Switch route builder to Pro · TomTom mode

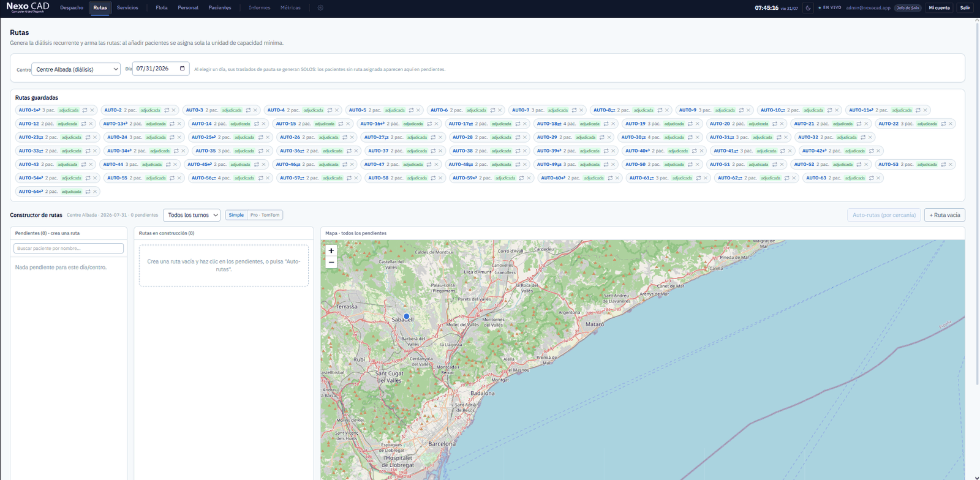(x=265, y=215)
